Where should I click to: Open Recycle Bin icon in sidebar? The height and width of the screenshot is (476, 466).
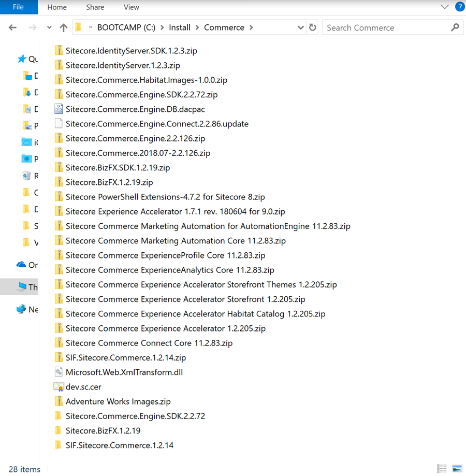[x=27, y=176]
